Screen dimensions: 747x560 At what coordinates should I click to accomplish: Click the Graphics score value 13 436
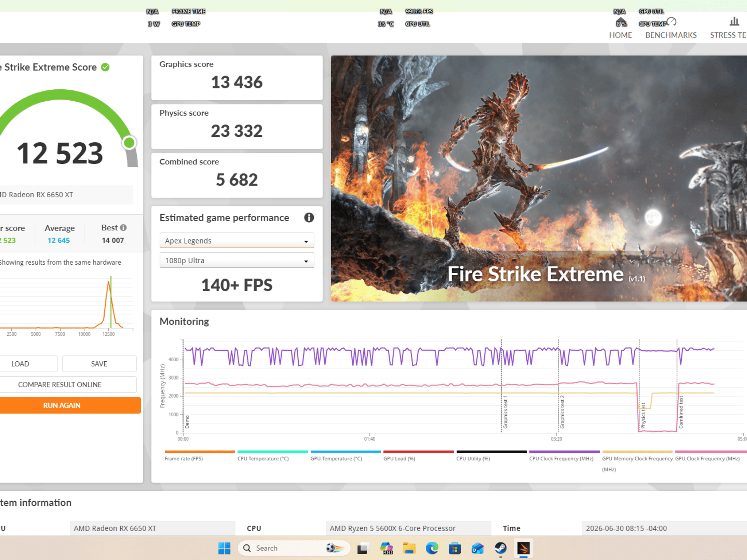[x=237, y=82]
